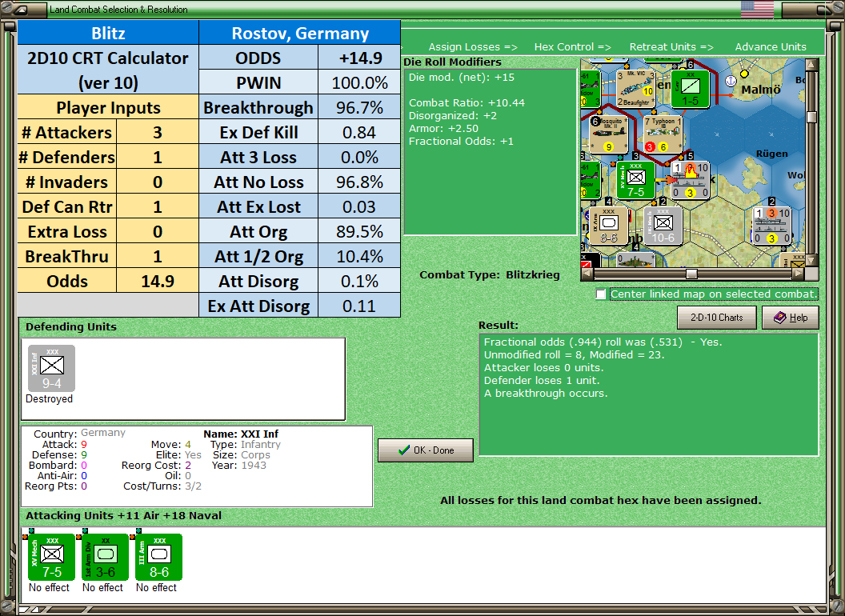Screen dimensions: 845x616
Task: Click the green 1-5 cavalry division on map
Action: pos(691,88)
